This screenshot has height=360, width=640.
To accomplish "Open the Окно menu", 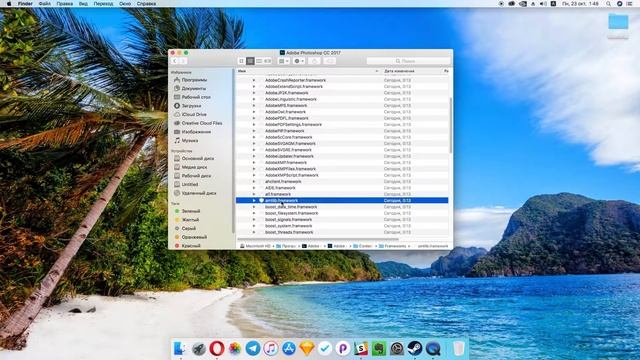I will point(125,3).
